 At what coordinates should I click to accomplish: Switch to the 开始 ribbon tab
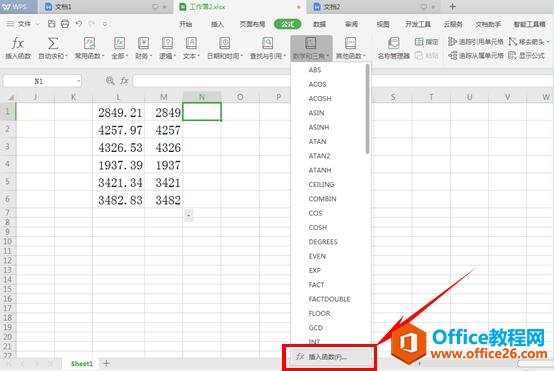185,24
